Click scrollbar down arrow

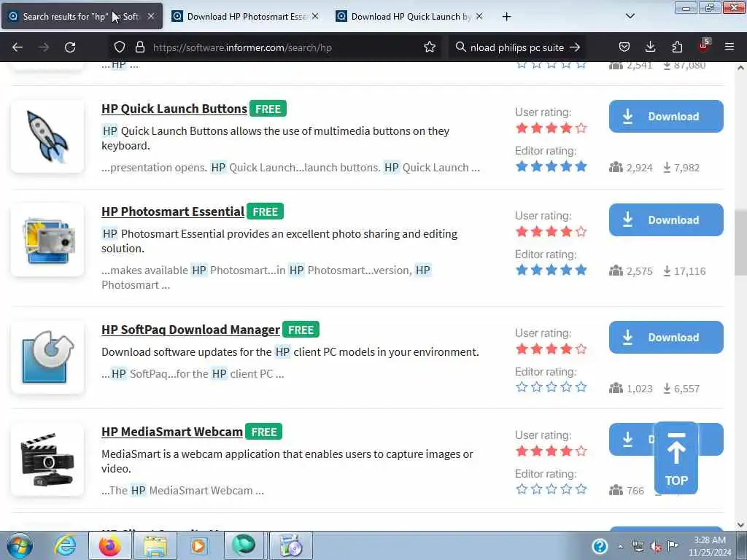pyautogui.click(x=741, y=525)
